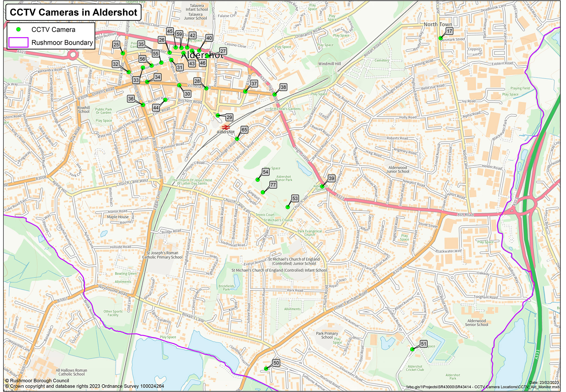The image size is (566, 392).
Task: Click camera 36 dot on Grosvenor Road
Action: (143, 105)
